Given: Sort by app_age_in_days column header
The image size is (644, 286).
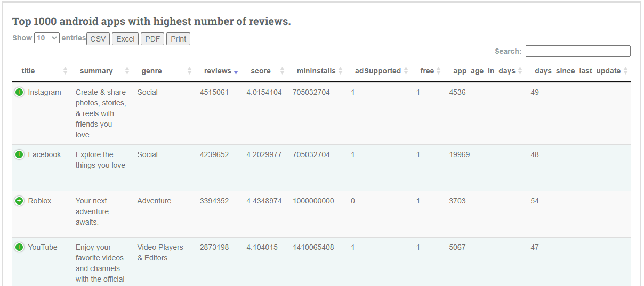Looking at the screenshot, I should pos(485,71).
